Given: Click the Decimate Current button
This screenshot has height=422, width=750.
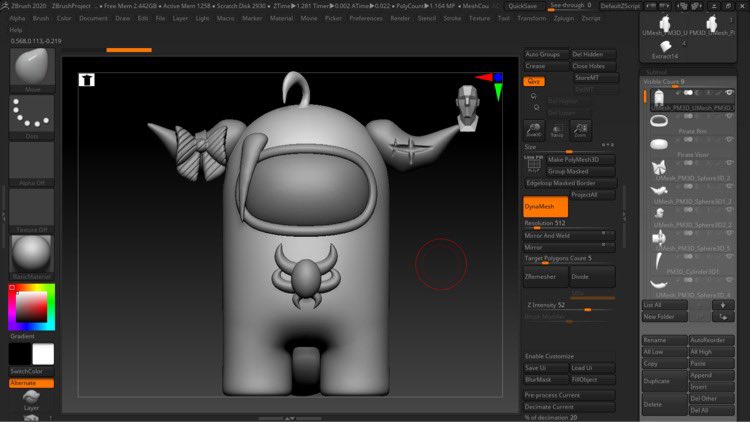Looking at the screenshot, I should [569, 407].
